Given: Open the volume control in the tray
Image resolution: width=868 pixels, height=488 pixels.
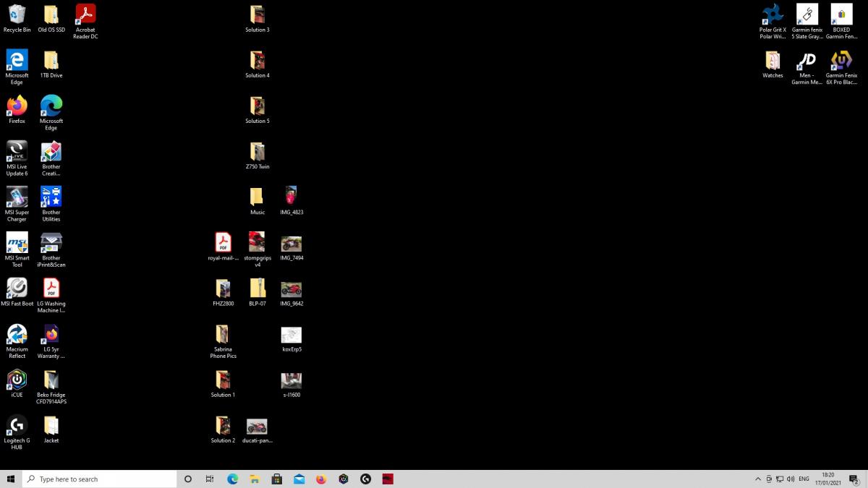Looking at the screenshot, I should tap(790, 479).
